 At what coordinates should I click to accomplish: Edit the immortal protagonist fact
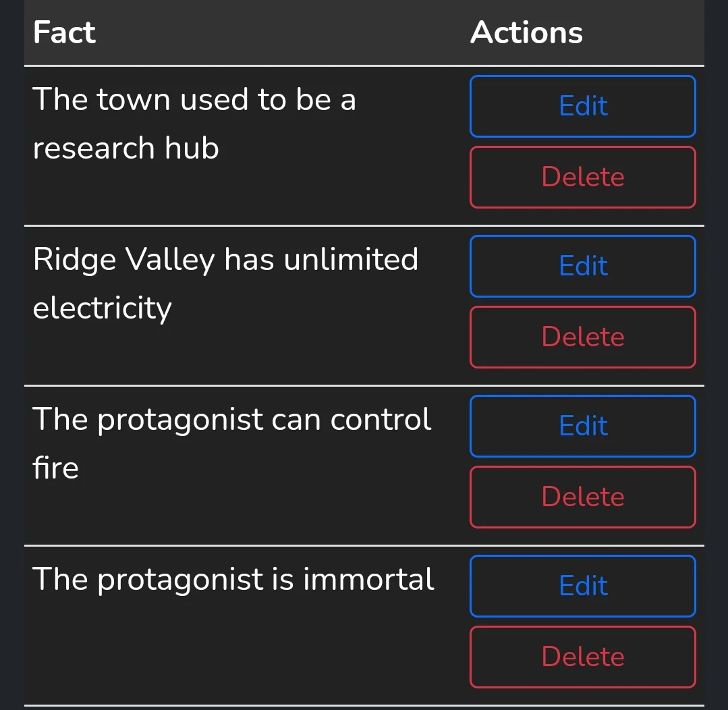click(582, 586)
